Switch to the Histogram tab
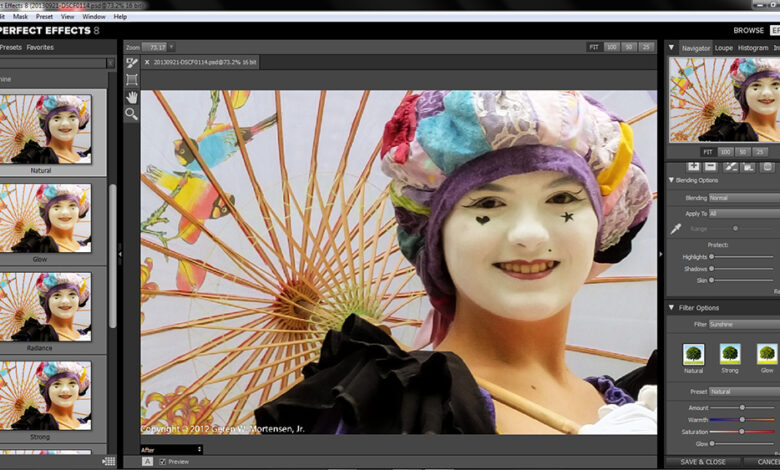780x470 pixels. pyautogui.click(x=753, y=48)
